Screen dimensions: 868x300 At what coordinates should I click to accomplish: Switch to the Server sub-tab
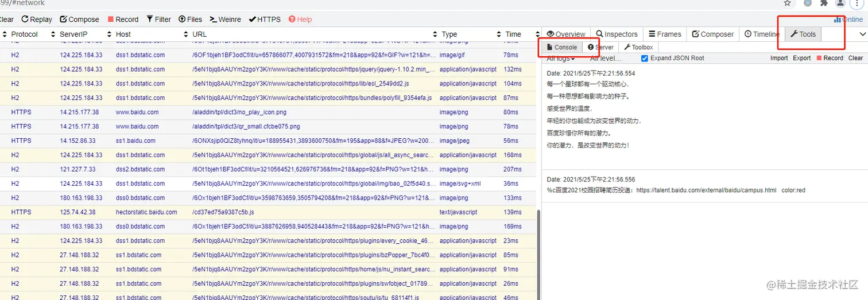click(x=600, y=47)
